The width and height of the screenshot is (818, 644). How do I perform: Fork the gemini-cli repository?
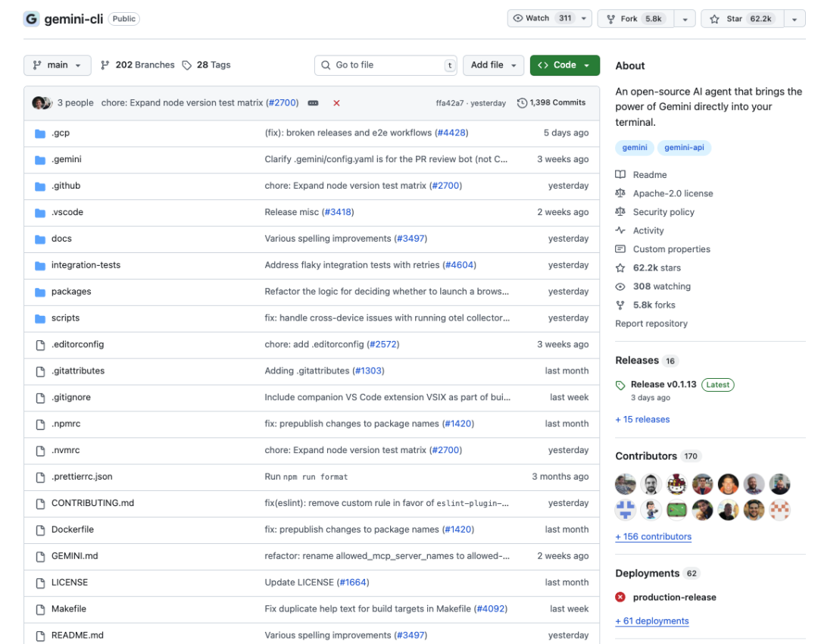[636, 19]
